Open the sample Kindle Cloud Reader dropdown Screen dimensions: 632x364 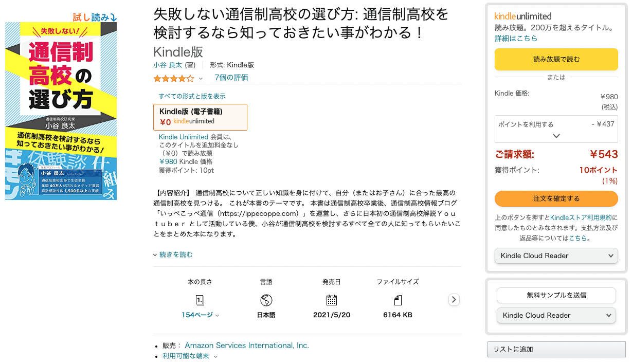[556, 315]
